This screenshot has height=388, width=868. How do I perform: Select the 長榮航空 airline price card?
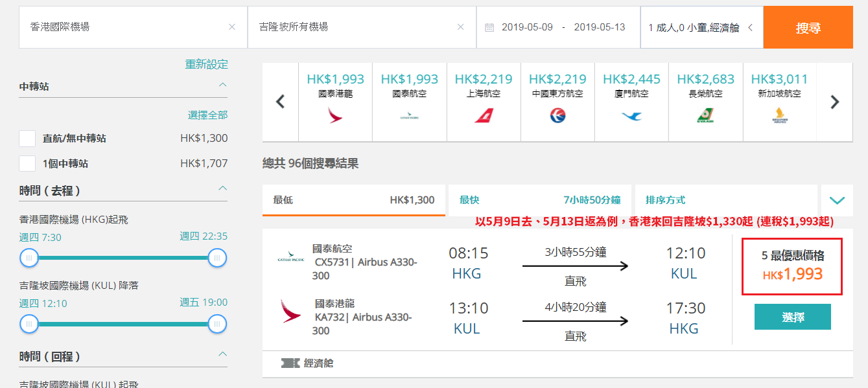tap(706, 102)
